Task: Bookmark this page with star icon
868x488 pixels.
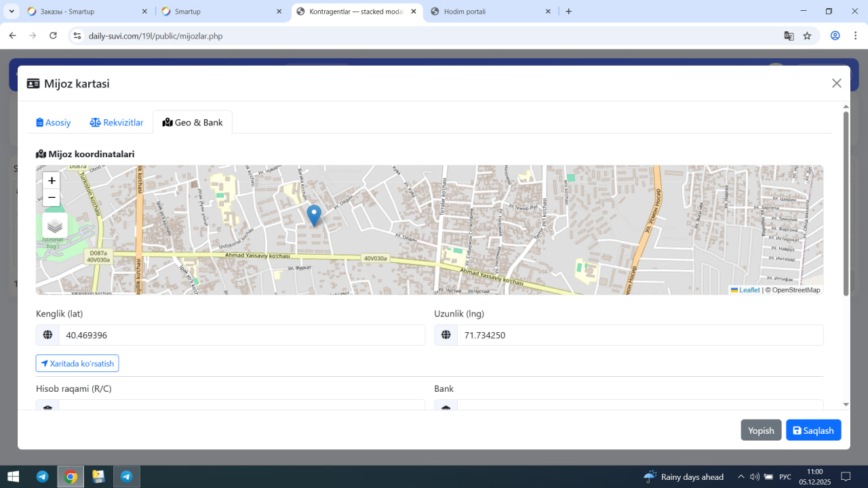Action: [807, 36]
